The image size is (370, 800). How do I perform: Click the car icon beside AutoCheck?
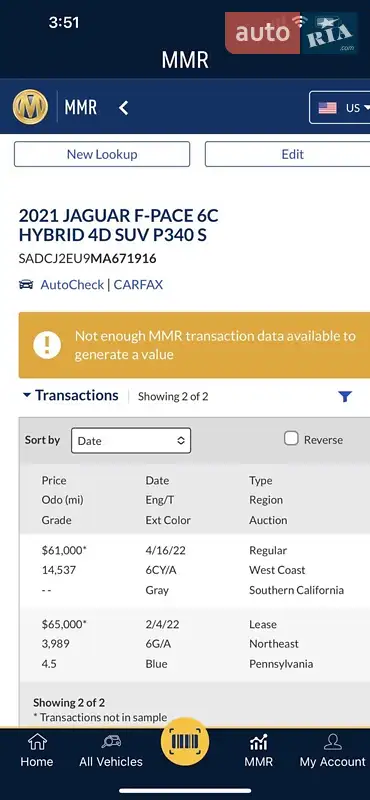(x=26, y=285)
